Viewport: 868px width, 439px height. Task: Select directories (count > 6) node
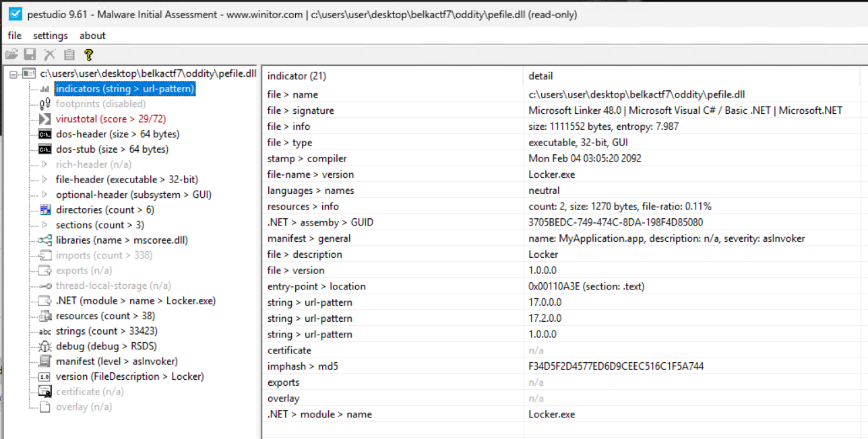[104, 210]
